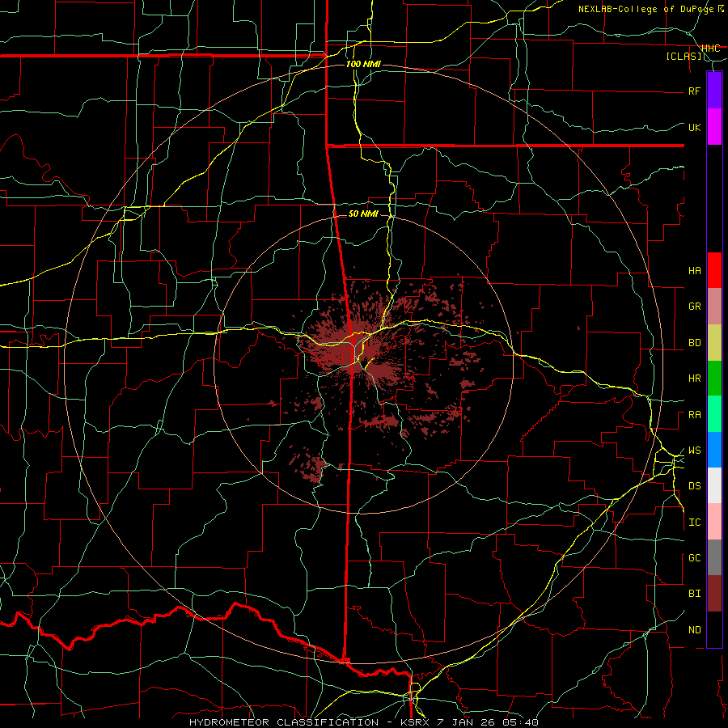The image size is (728, 728).
Task: Click the WS legend label
Action: pyautogui.click(x=694, y=451)
